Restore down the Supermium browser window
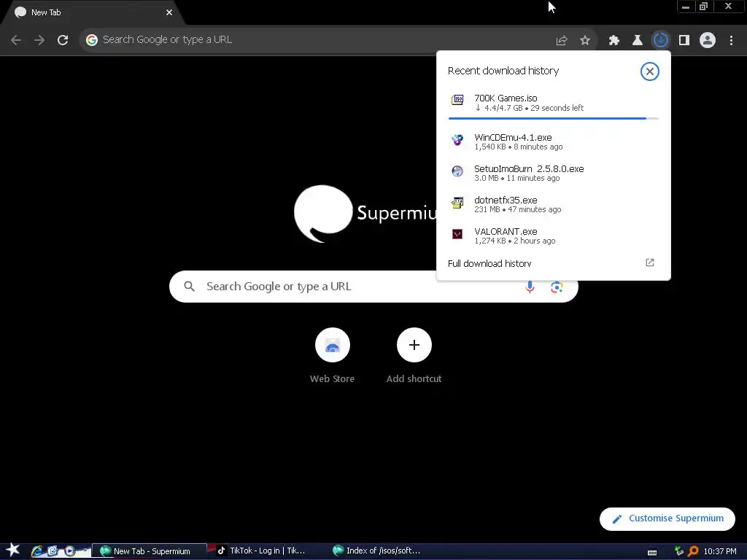This screenshot has height=560, width=747. tap(704, 7)
